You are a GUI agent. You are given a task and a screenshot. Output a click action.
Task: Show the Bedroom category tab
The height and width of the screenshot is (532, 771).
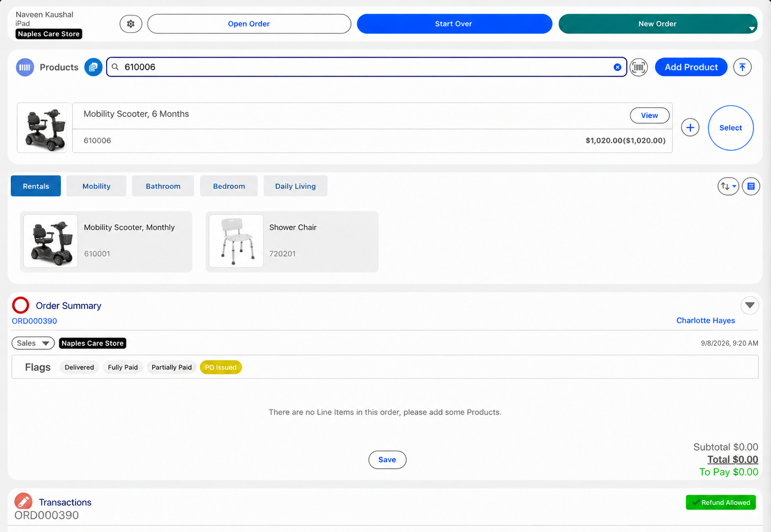(x=229, y=186)
